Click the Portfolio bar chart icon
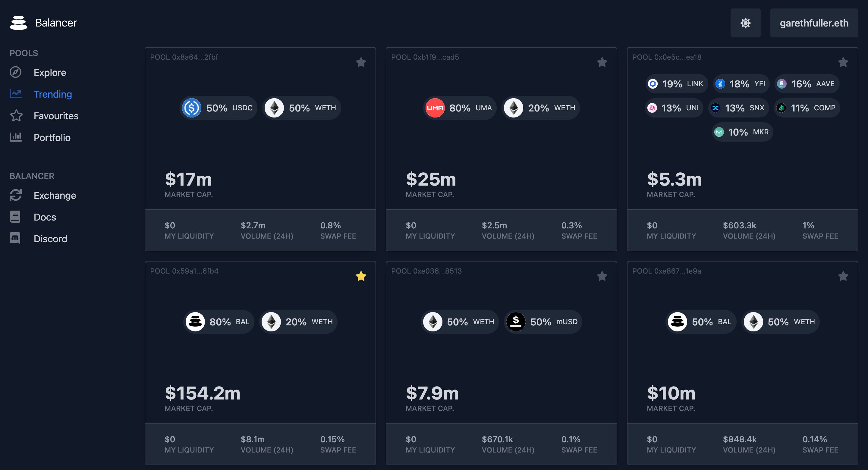 pos(15,137)
